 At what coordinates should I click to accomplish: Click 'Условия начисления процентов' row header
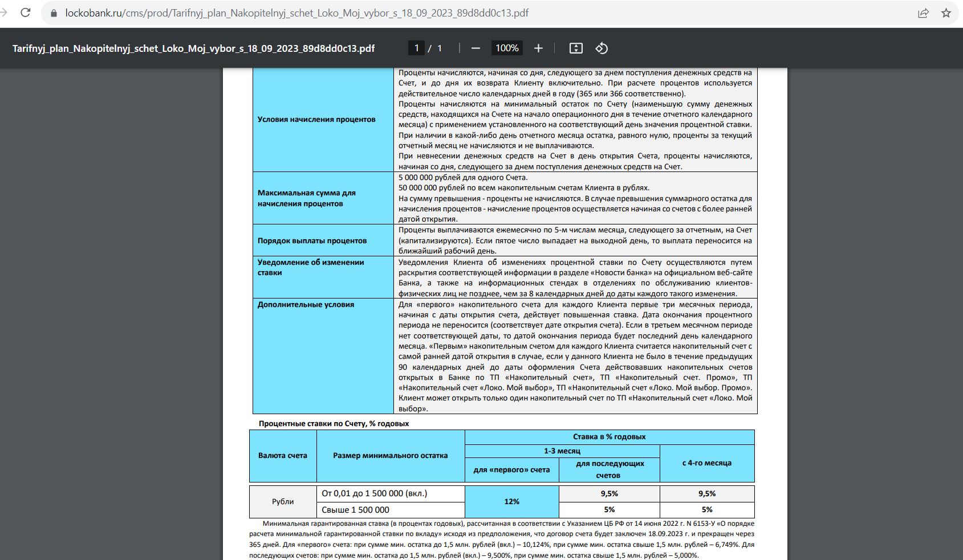click(323, 120)
